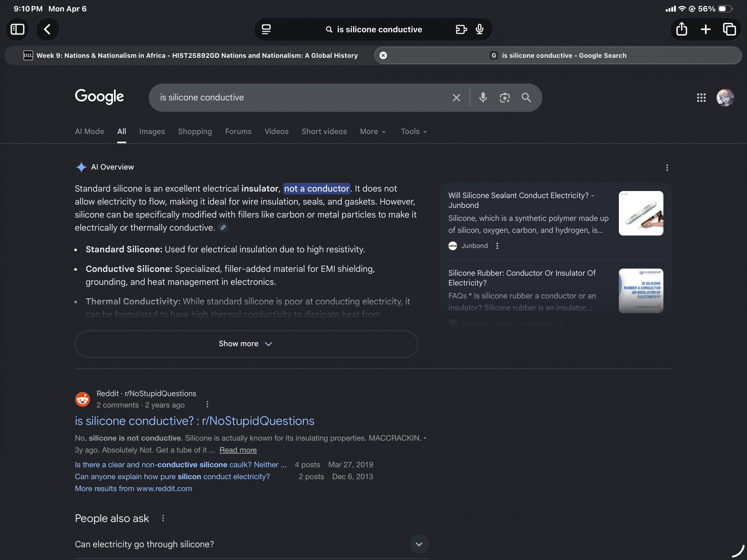
Task: Switch to Images results
Action: 152,131
